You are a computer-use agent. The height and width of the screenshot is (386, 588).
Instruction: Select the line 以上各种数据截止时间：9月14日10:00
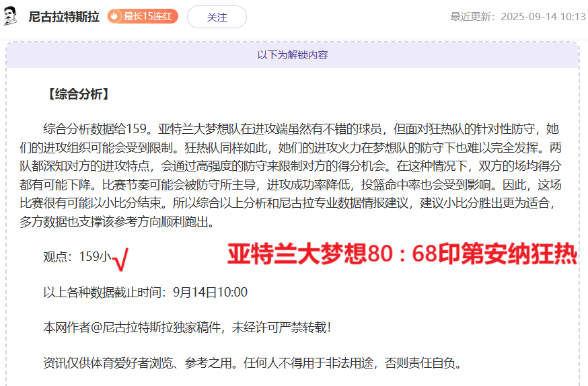point(145,293)
